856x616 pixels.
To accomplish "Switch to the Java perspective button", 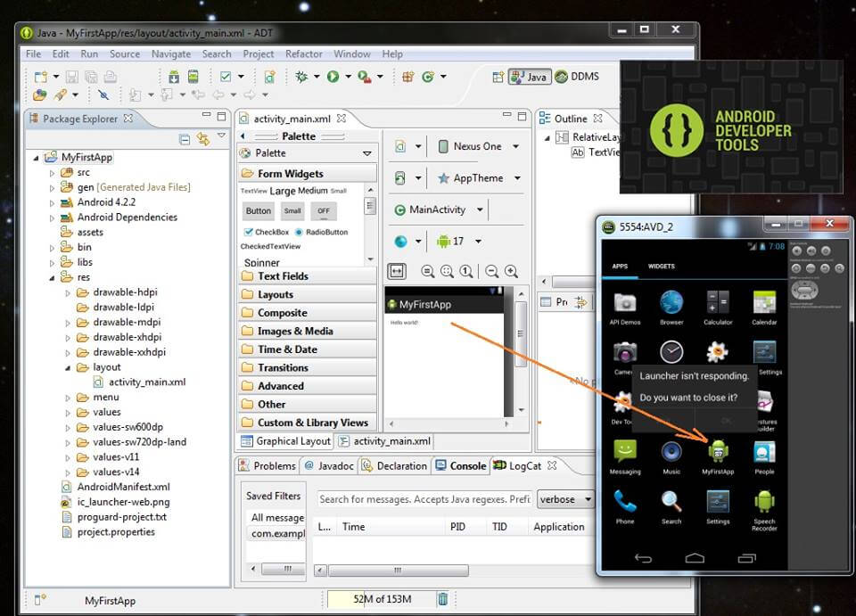I will 529,77.
